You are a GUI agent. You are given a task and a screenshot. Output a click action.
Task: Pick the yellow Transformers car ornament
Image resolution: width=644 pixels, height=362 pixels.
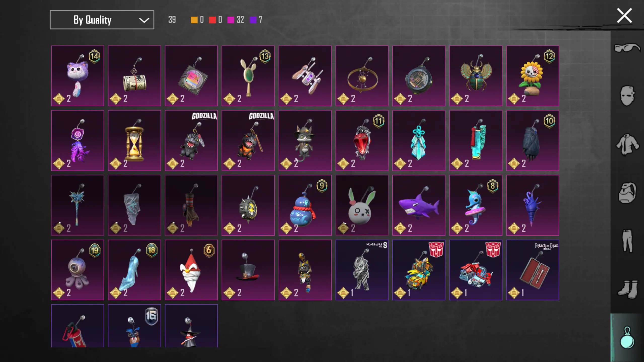click(419, 270)
